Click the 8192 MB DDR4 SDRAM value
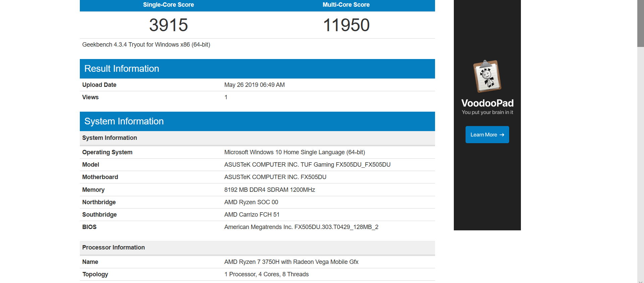The height and width of the screenshot is (283, 644). point(270,190)
